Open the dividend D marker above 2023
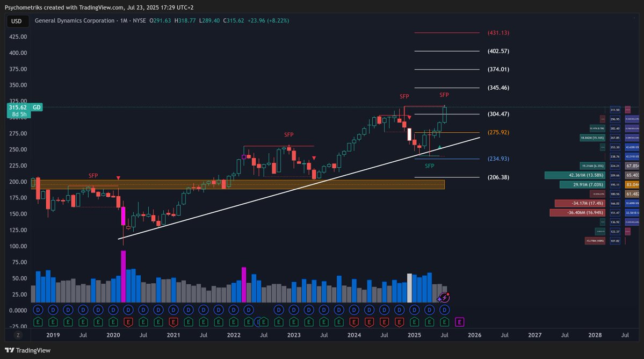 [x=294, y=310]
